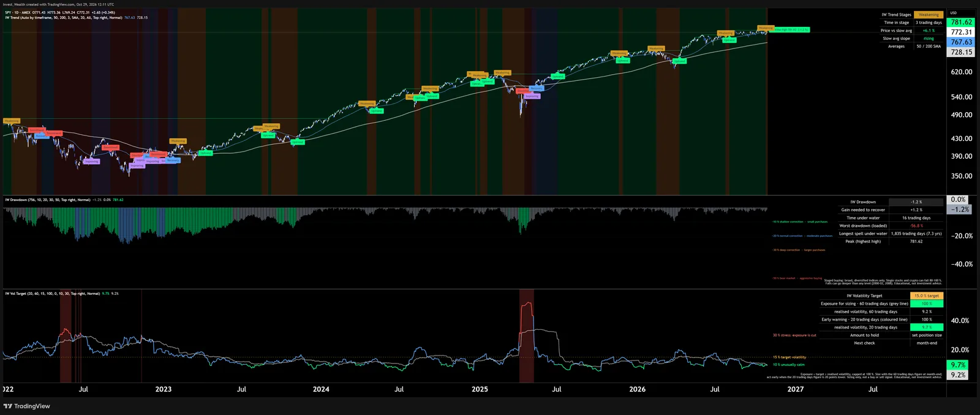Viewport: 980px width, 415px height.
Task: Click the '-20 % normal correction' level label
Action: (802, 236)
